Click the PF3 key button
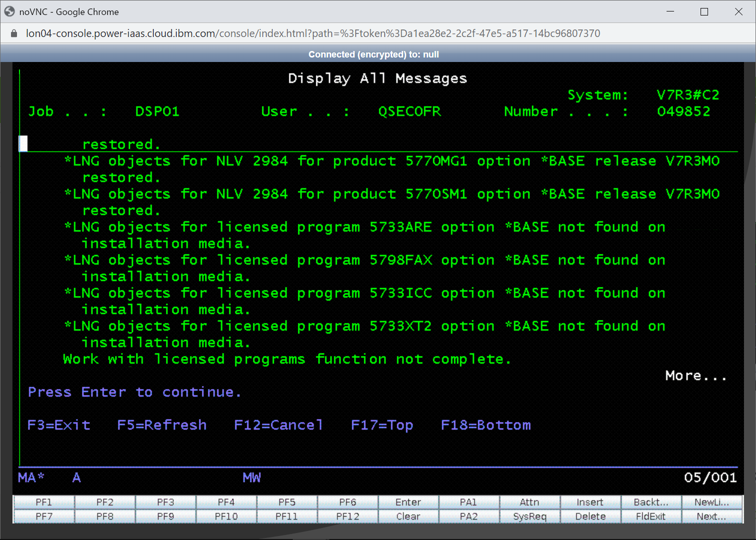756x540 pixels. (165, 502)
